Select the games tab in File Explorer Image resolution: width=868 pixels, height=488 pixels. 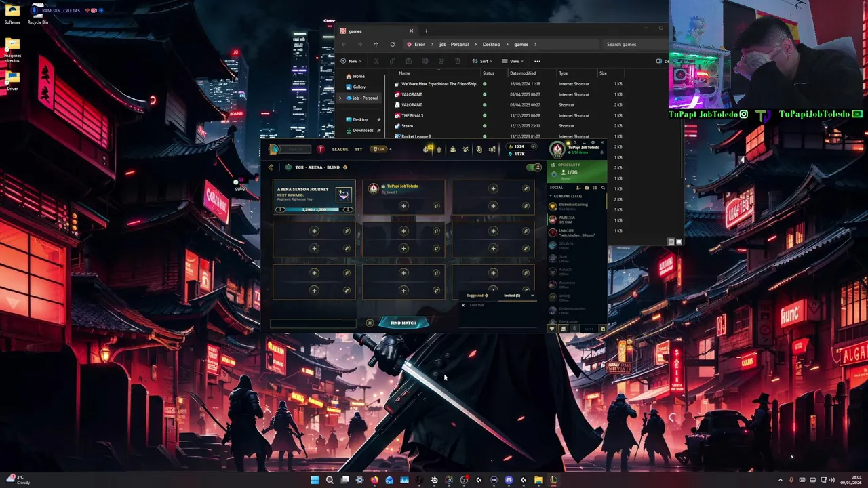(x=377, y=30)
